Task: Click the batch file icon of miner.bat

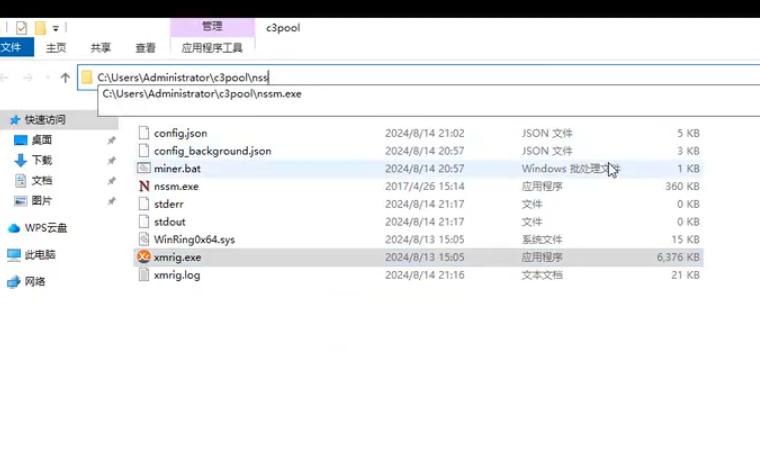Action: pos(143,168)
